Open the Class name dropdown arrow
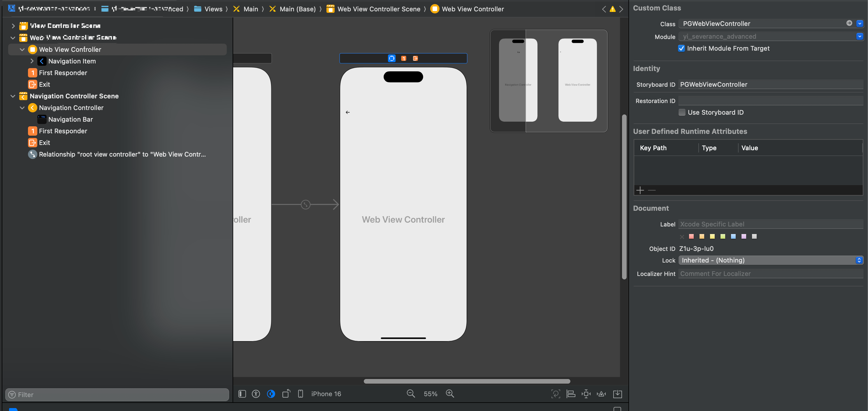The width and height of the screenshot is (868, 411). pos(860,24)
